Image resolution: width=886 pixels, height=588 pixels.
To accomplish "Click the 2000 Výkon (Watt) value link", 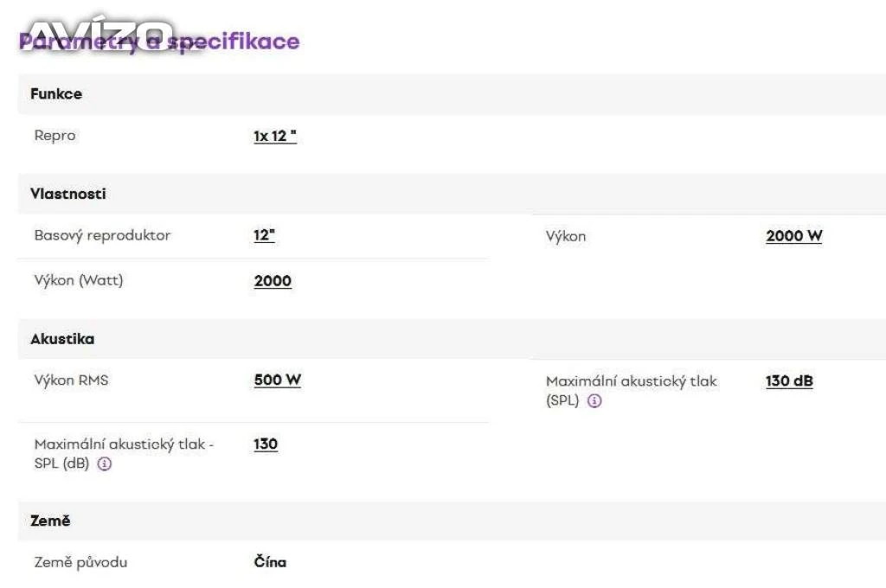I will click(273, 281).
